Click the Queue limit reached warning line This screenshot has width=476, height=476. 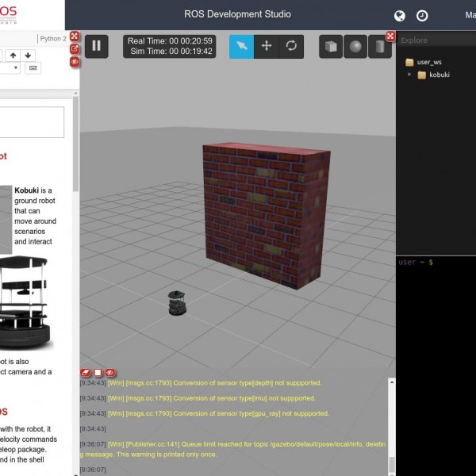[232, 449]
